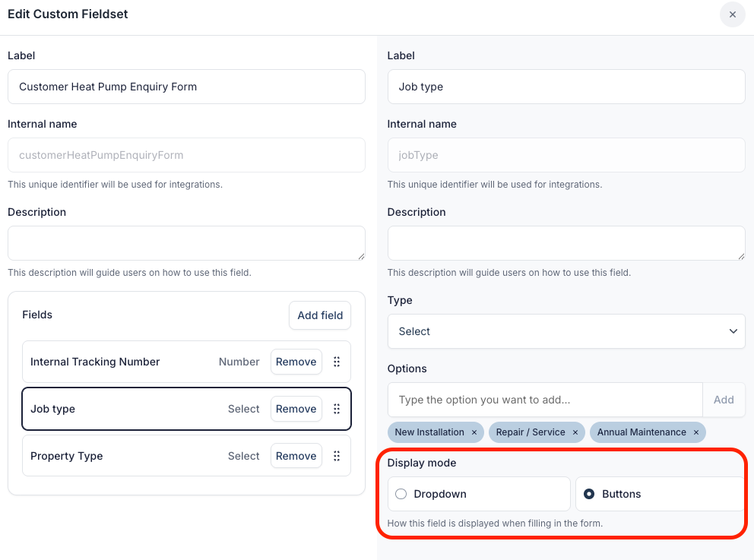
Task: Remove the New Installation option tag
Action: [x=474, y=432]
